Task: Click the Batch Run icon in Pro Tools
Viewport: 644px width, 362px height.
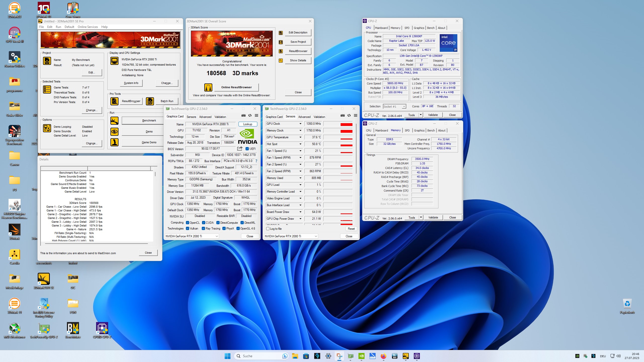Action: click(150, 101)
